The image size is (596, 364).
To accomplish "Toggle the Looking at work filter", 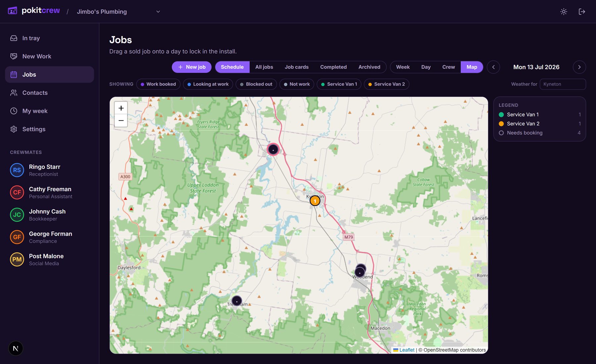I will [x=208, y=84].
